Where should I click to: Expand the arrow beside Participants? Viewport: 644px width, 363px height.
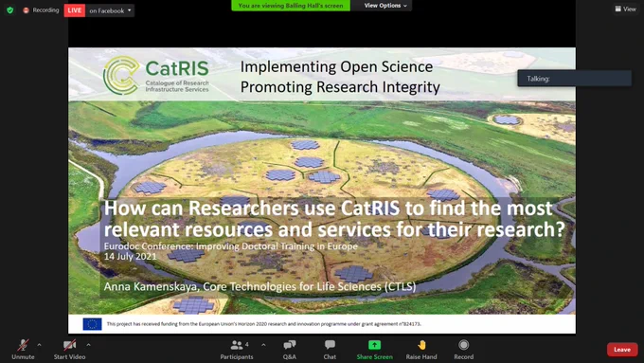(x=263, y=345)
